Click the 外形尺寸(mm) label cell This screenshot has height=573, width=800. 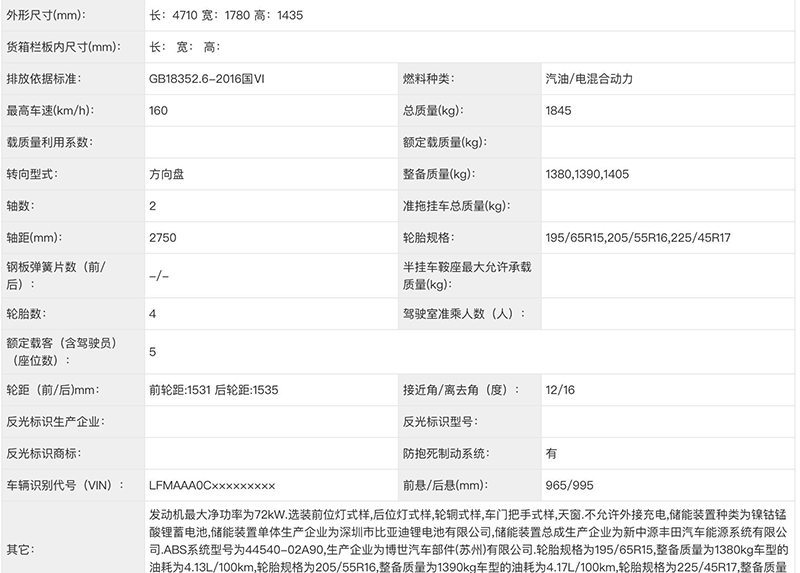(x=46, y=15)
